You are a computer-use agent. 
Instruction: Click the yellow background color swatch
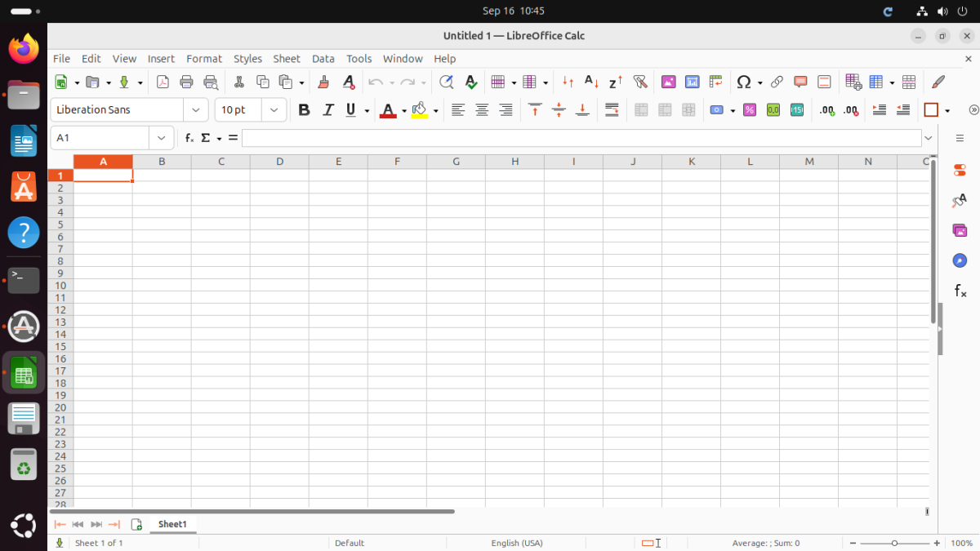(x=420, y=110)
